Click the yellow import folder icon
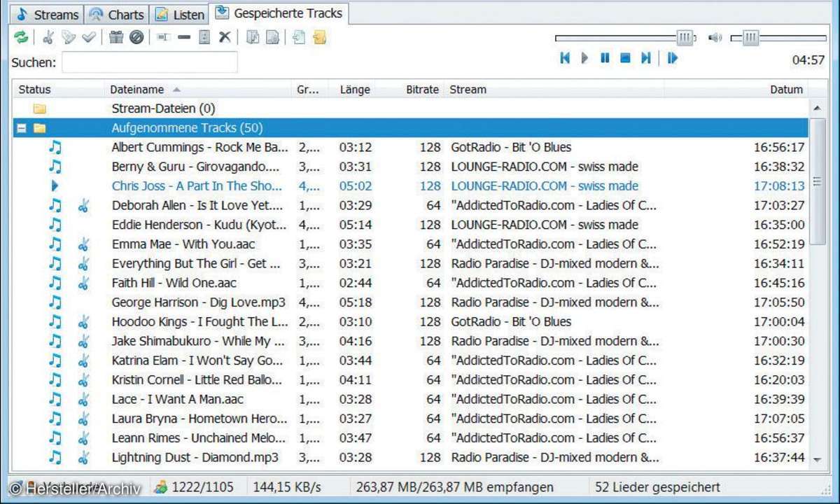Viewport: 840px width, 504px height. [320, 37]
